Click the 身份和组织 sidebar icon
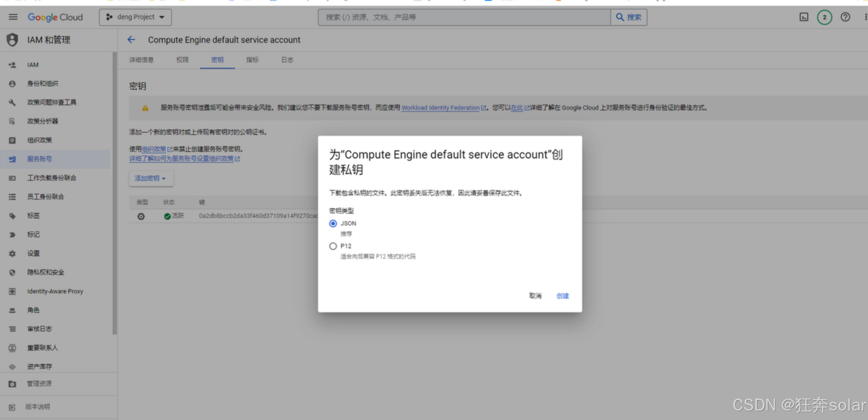 pos(12,84)
